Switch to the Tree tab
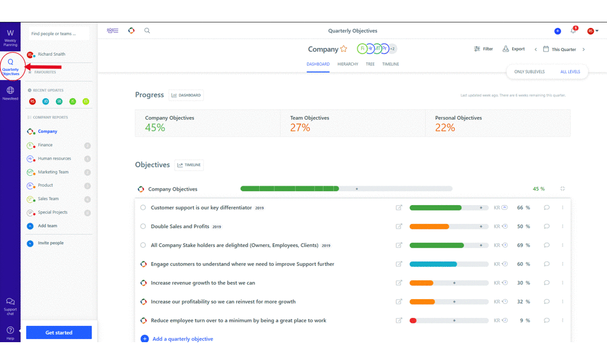Viewport: 607px width, 364px height. pyautogui.click(x=370, y=64)
